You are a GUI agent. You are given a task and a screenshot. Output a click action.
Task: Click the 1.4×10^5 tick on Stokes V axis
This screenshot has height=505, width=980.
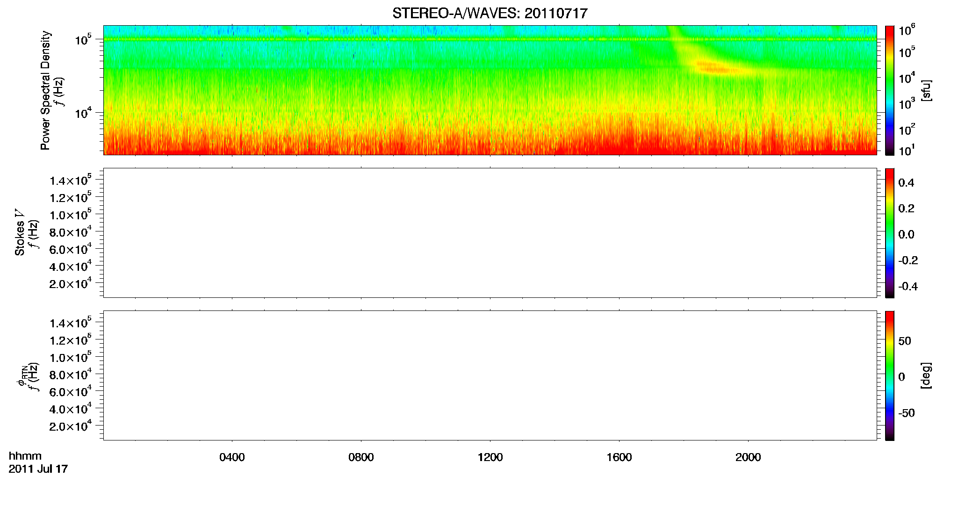coord(71,180)
